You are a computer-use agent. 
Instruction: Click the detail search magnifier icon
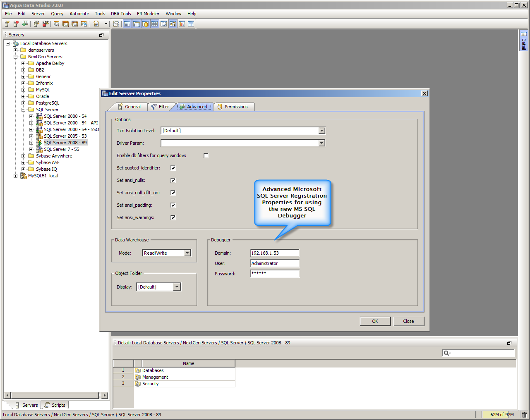447,353
